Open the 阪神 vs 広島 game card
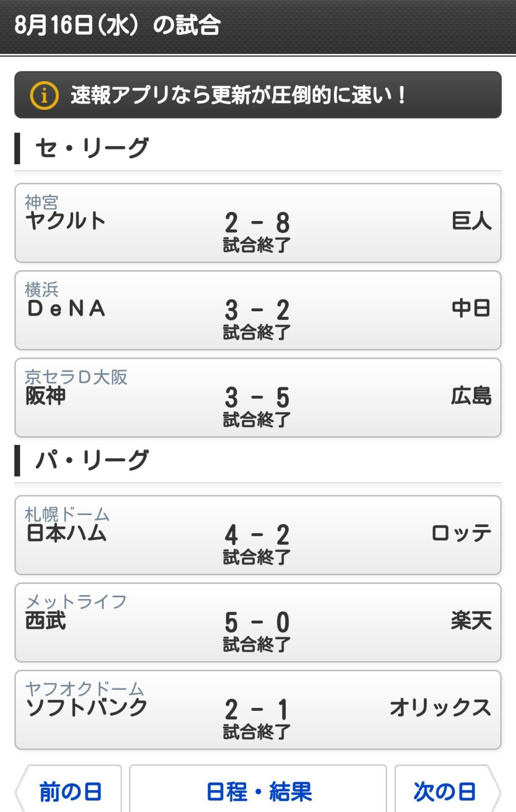The image size is (516, 812). [258, 398]
